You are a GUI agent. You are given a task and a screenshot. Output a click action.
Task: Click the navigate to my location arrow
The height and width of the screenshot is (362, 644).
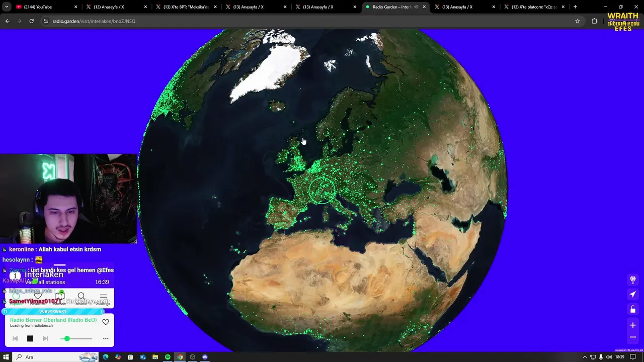click(x=633, y=294)
